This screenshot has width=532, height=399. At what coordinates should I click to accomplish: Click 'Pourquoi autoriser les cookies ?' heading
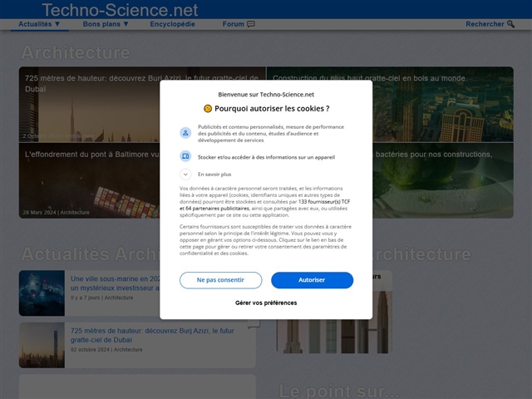pyautogui.click(x=272, y=109)
